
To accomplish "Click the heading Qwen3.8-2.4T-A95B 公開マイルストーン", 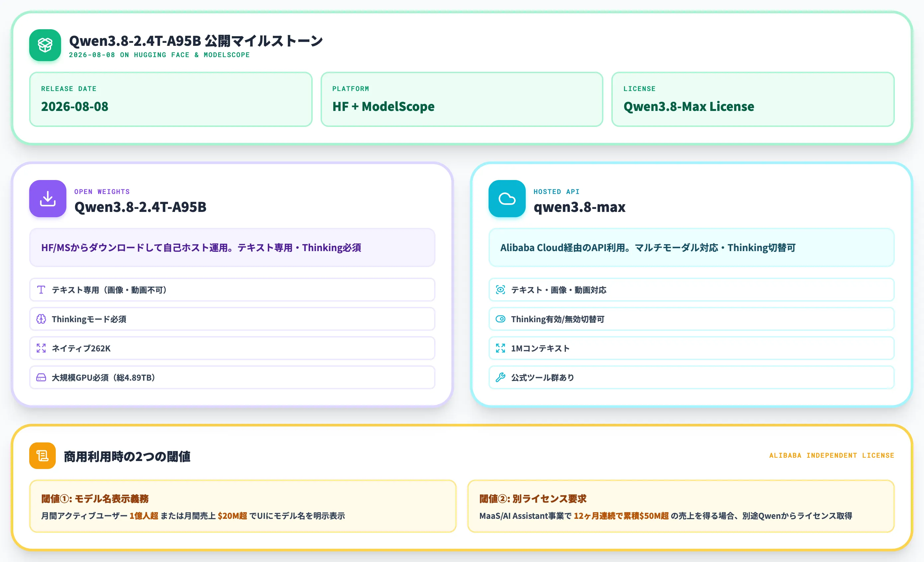I will click(196, 41).
